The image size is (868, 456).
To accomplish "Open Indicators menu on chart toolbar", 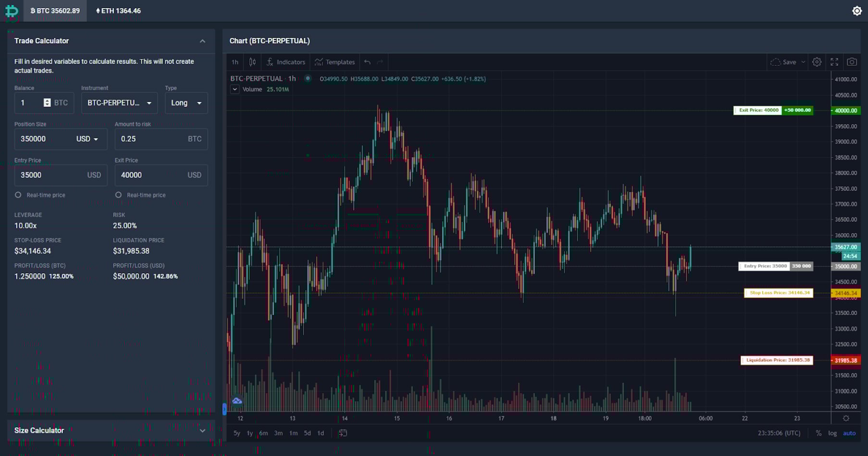I will point(286,62).
